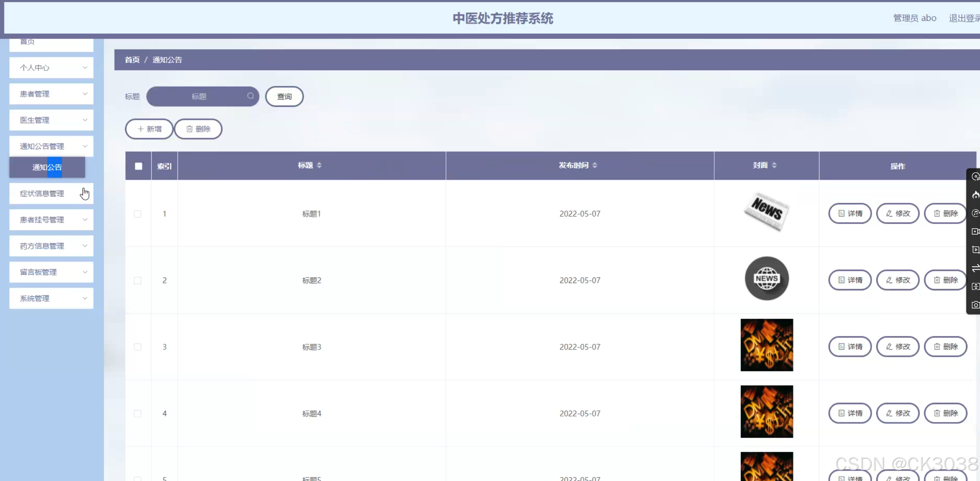Click the 查询 search button
Image resolution: width=980 pixels, height=481 pixels.
click(x=284, y=97)
